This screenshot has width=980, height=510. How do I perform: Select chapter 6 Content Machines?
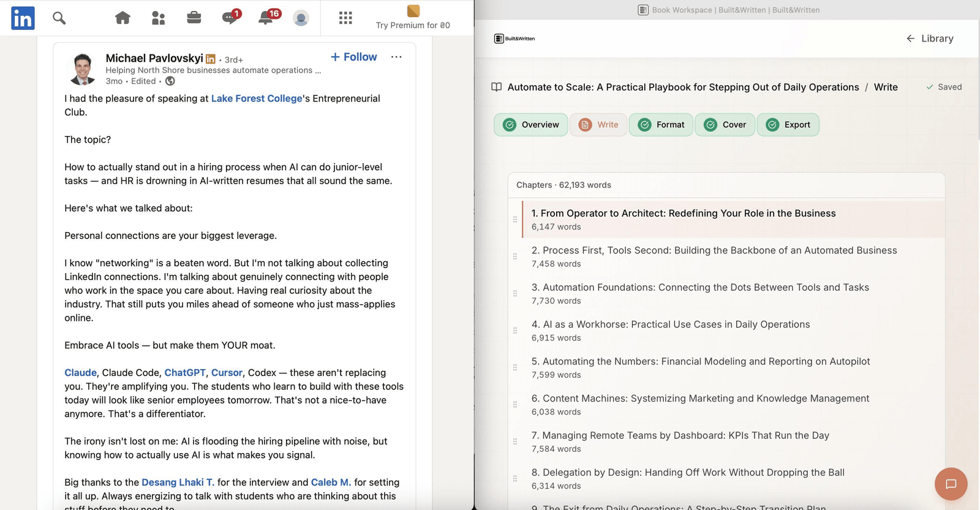[x=733, y=405]
